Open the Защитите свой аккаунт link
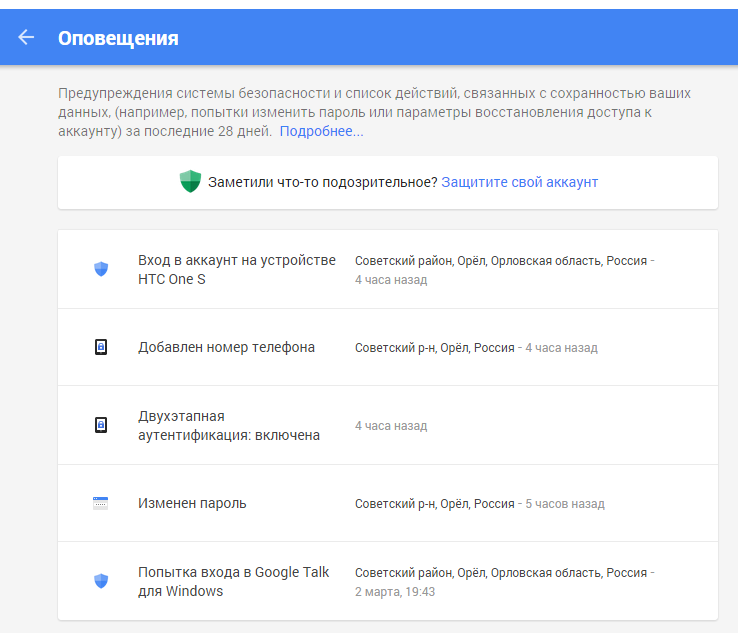This screenshot has height=633, width=738. coord(519,182)
